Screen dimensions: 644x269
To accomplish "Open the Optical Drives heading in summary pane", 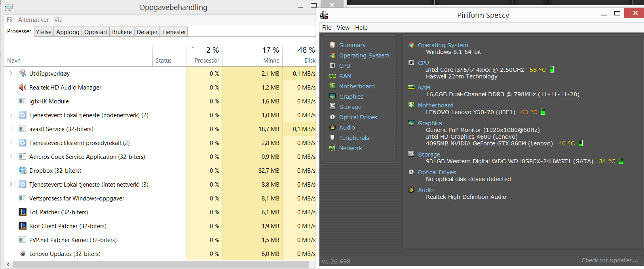I will (x=437, y=172).
